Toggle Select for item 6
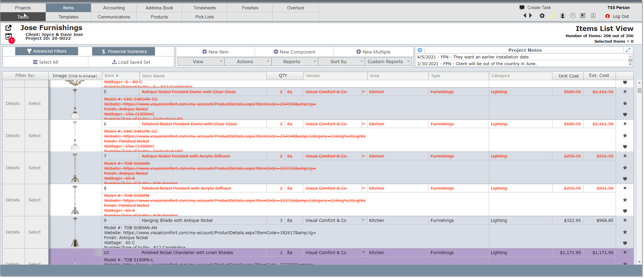Image resolution: width=644 pixels, height=278 pixels. pyautogui.click(x=35, y=136)
